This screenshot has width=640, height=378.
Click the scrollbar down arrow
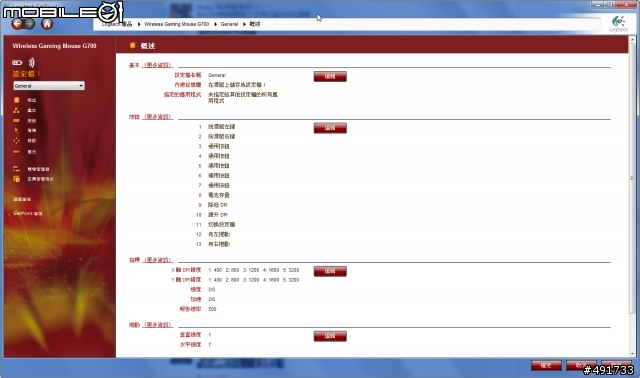632,354
